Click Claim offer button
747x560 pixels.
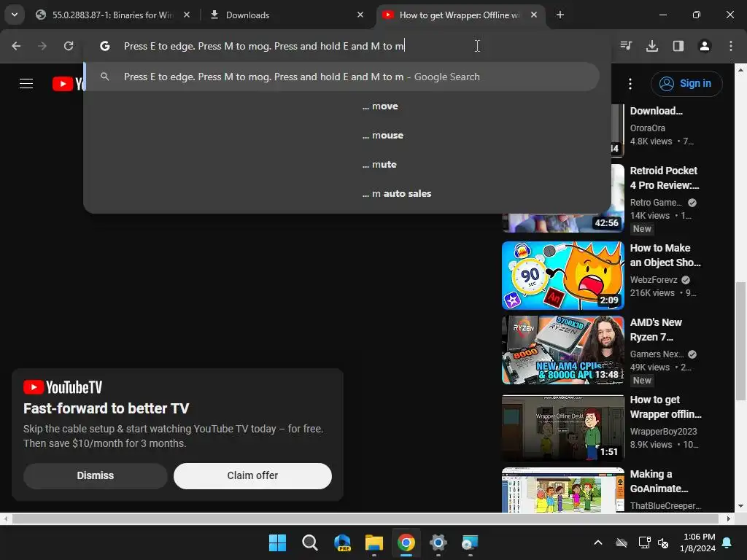[x=252, y=475]
